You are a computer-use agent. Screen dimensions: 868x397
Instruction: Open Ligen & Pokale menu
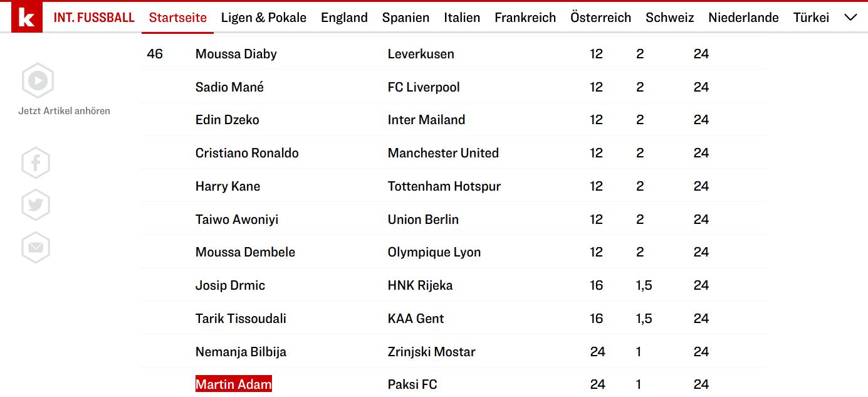(x=264, y=18)
